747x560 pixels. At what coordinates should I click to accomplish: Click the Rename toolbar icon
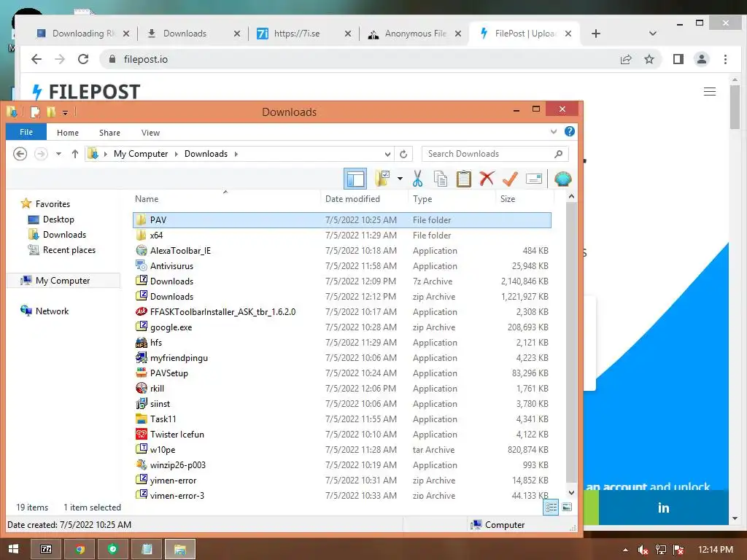coord(533,179)
